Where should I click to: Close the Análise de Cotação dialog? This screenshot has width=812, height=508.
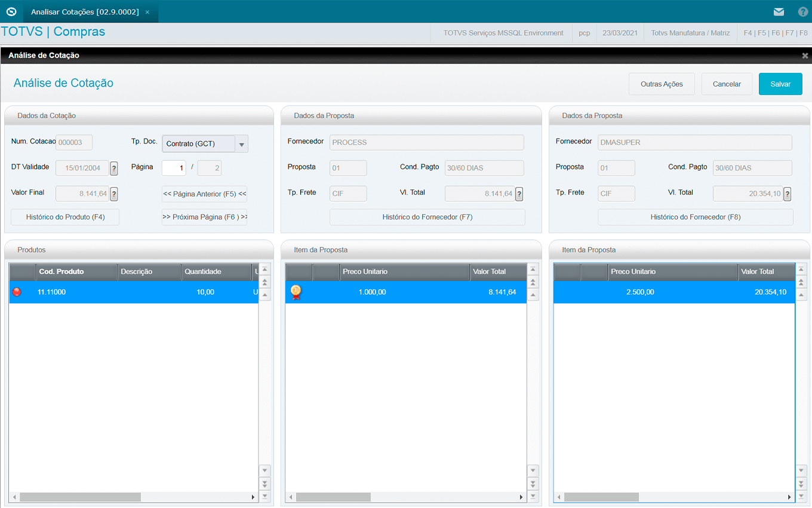click(805, 56)
